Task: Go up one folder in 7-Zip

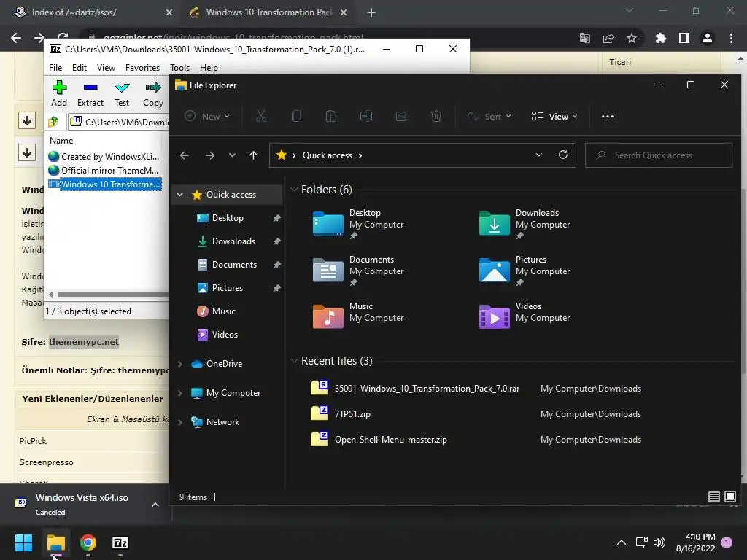Action: [53, 122]
